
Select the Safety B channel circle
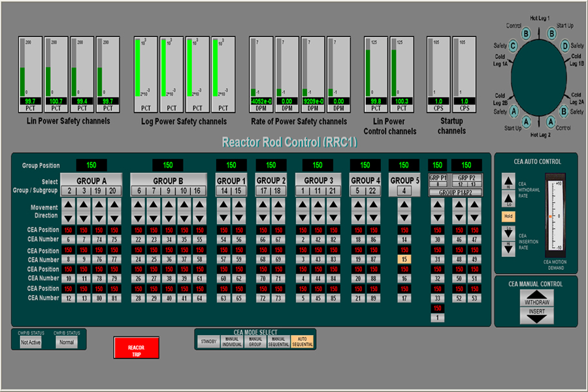564,112
